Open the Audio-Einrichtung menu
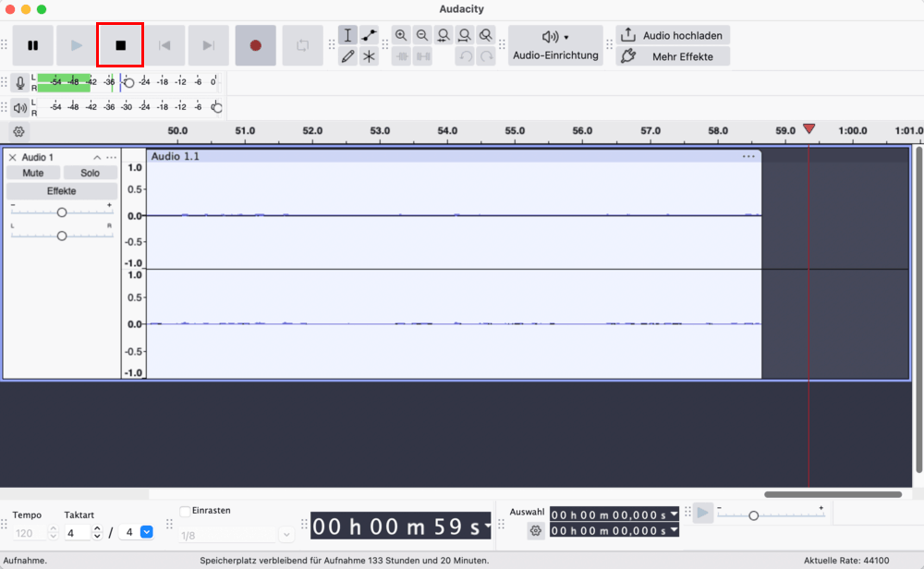The width and height of the screenshot is (924, 569). (555, 45)
